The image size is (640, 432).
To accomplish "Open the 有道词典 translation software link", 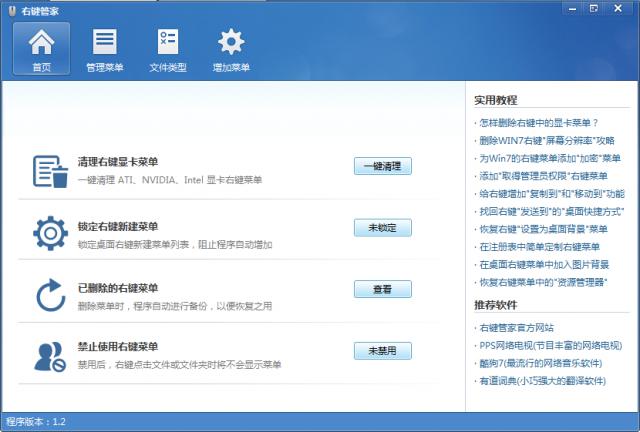I will point(542,381).
